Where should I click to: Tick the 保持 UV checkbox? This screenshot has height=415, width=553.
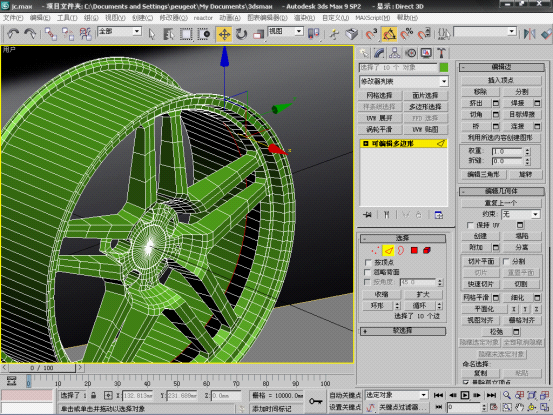470,225
